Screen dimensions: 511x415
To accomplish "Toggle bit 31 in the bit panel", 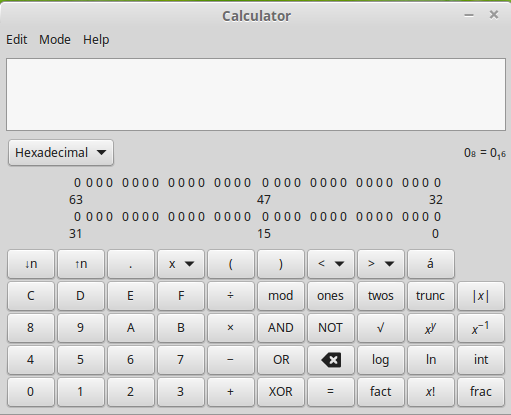I will (x=77, y=217).
